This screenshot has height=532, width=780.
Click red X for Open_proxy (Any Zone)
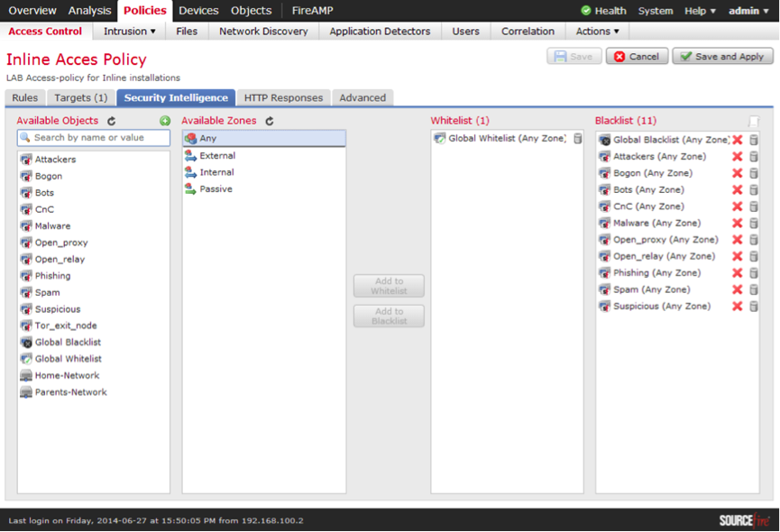tap(738, 240)
